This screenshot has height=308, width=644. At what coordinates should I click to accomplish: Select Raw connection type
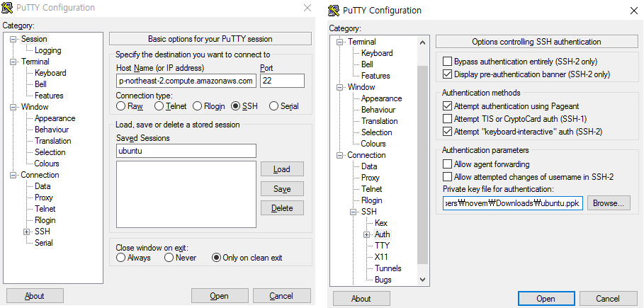[x=120, y=106]
